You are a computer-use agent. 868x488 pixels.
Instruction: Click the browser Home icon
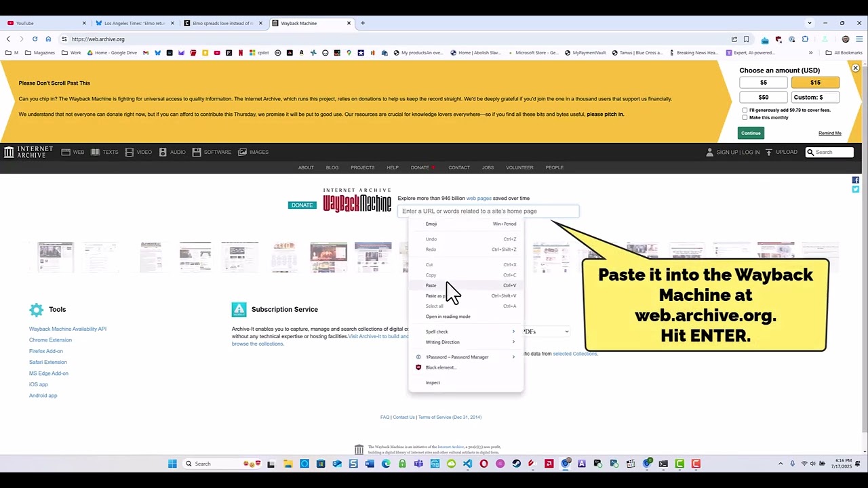tap(48, 39)
